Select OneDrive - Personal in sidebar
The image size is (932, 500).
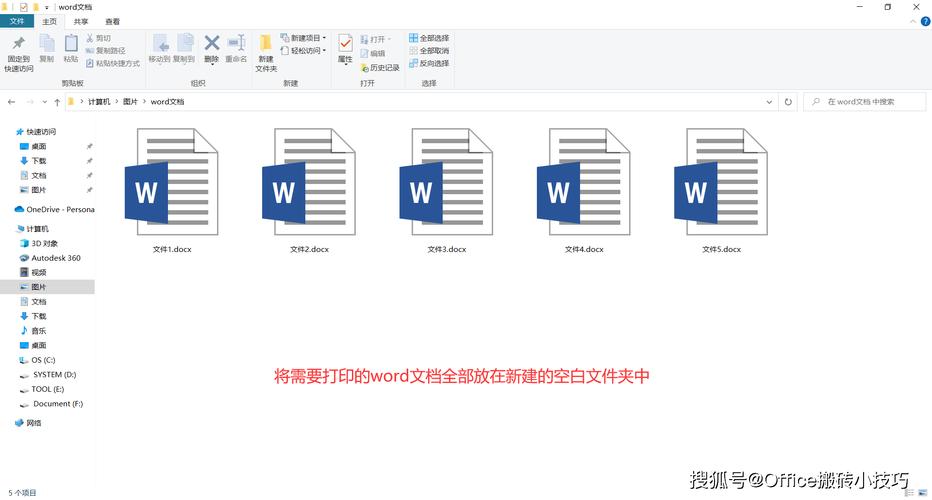(x=54, y=209)
